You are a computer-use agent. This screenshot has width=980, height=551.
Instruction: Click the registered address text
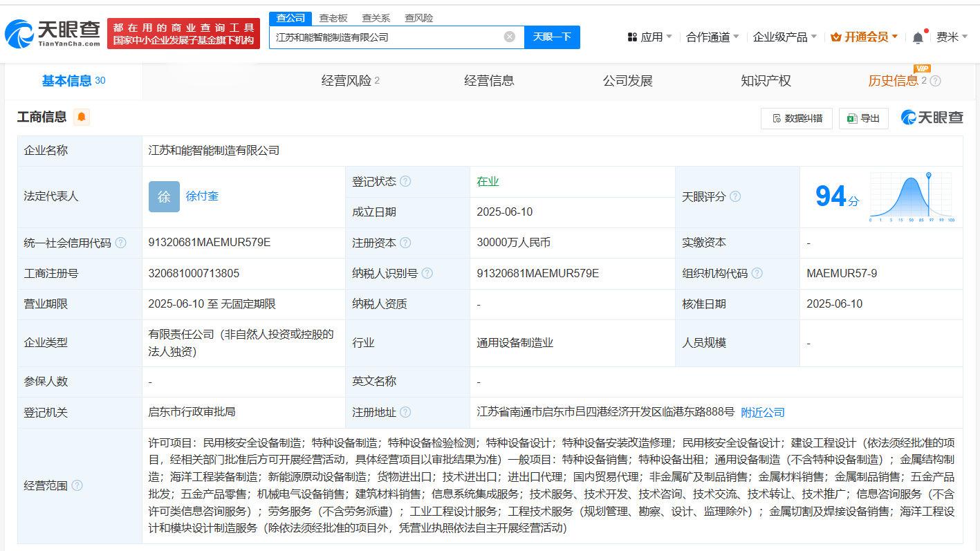coord(606,412)
